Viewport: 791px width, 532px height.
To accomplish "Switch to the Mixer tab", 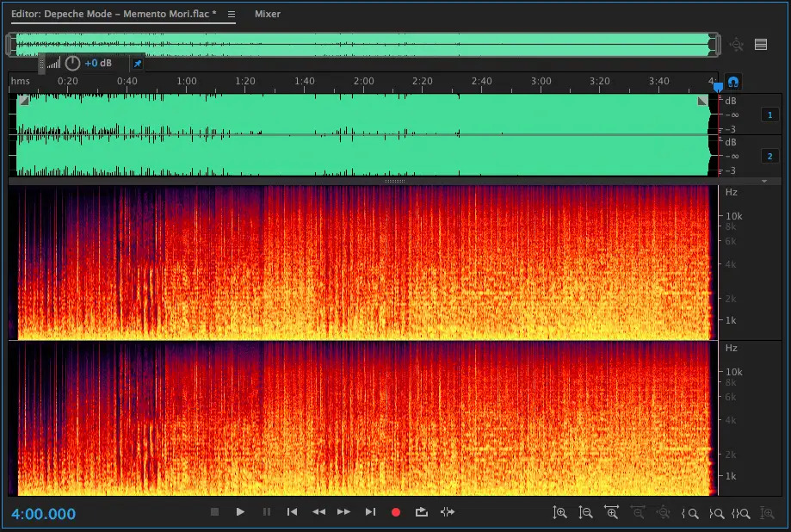I will click(267, 15).
